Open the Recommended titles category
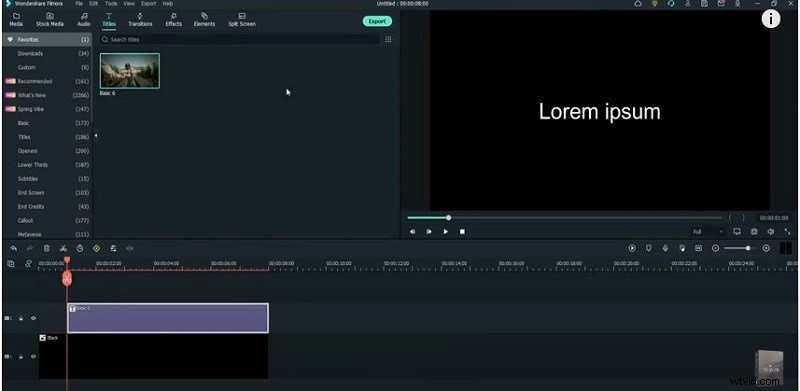 pos(47,81)
